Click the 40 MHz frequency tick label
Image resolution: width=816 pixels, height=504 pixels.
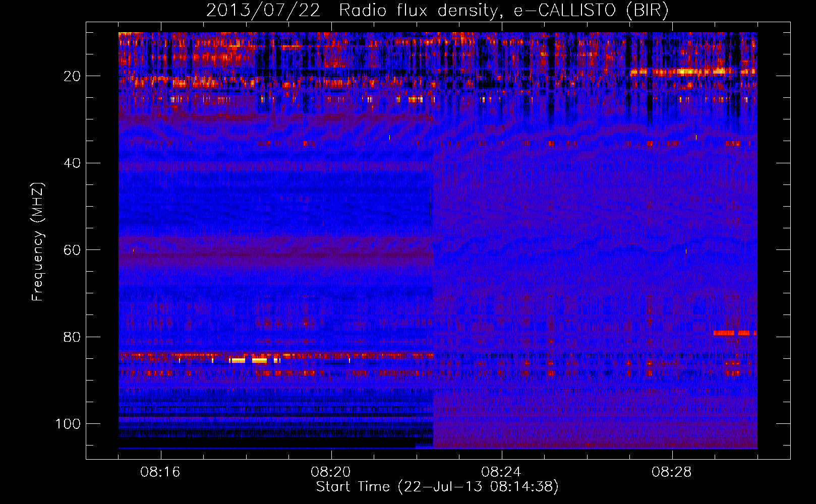pos(72,163)
